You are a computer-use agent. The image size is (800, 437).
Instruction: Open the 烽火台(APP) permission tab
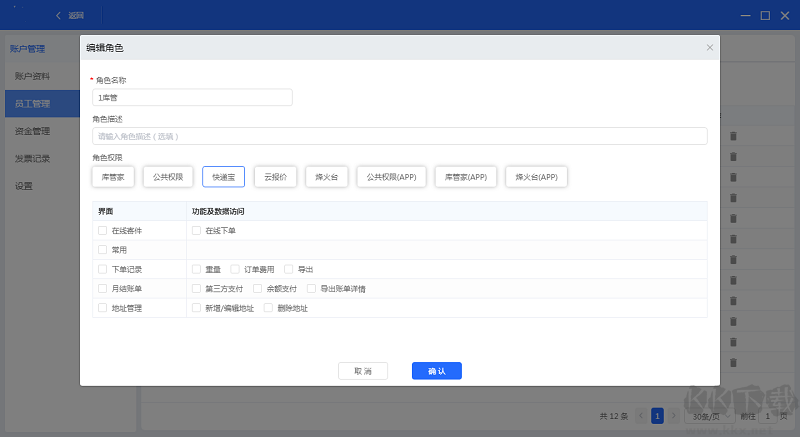[x=536, y=177]
